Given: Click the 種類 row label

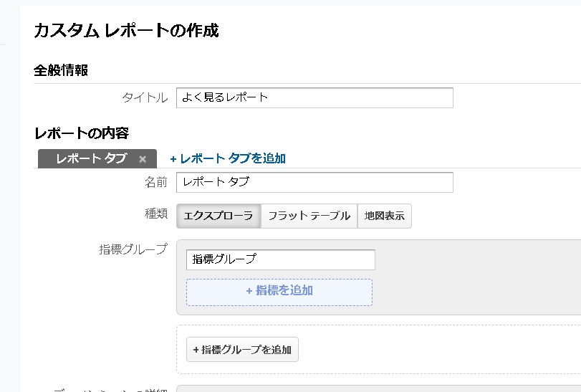Looking at the screenshot, I should point(155,214).
